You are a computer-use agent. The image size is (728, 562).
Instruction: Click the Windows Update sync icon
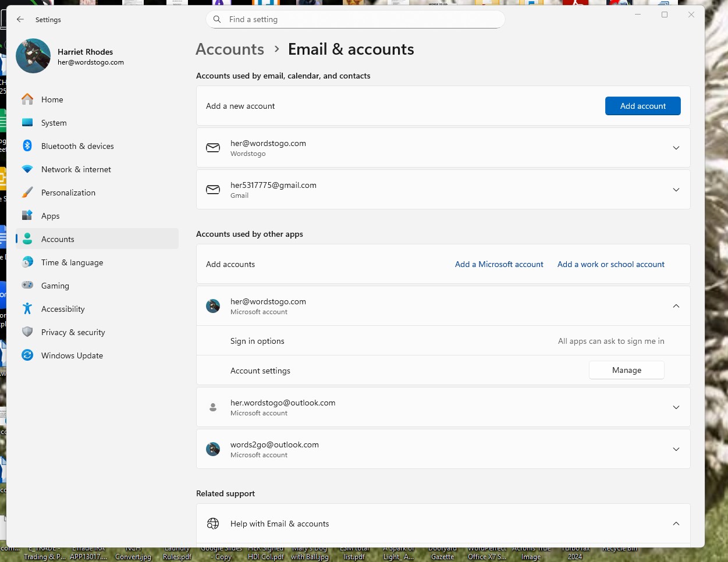click(27, 355)
